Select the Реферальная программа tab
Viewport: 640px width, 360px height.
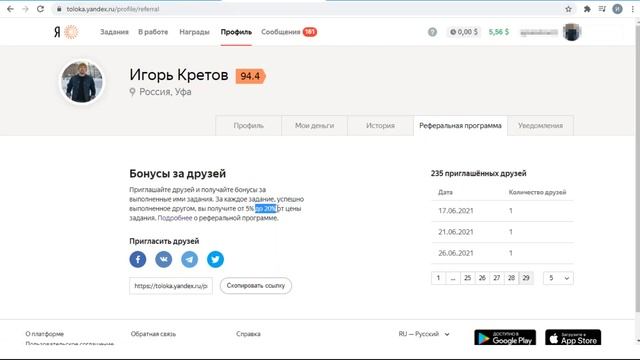click(x=460, y=126)
